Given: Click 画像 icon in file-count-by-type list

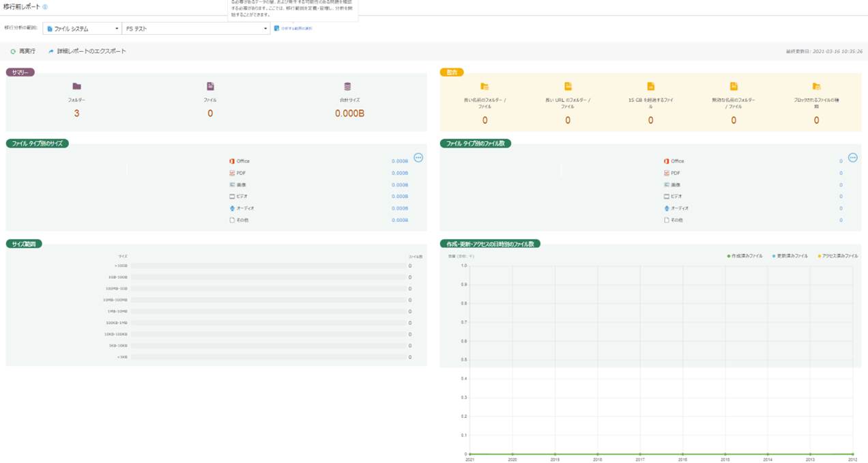Looking at the screenshot, I should (666, 184).
